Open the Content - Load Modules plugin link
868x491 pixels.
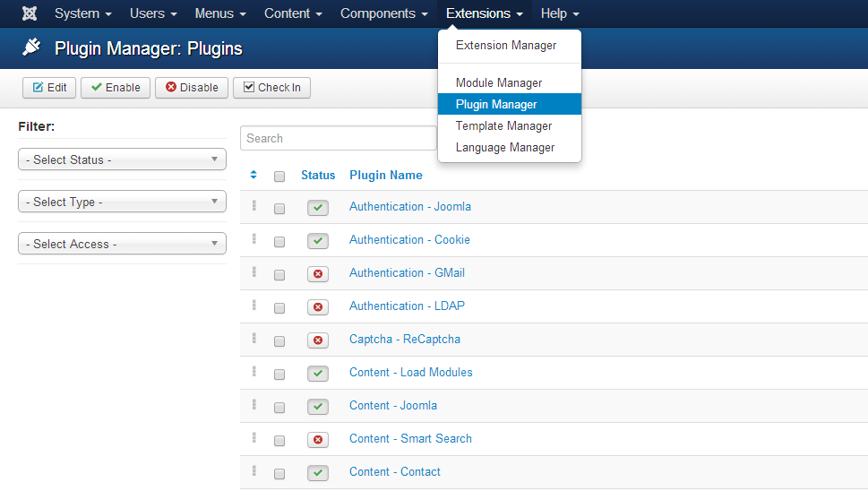coord(411,373)
